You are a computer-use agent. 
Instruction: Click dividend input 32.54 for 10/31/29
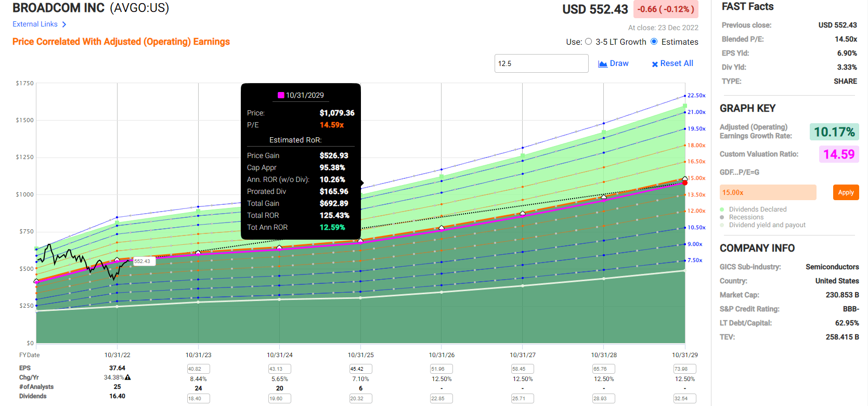pos(685,398)
